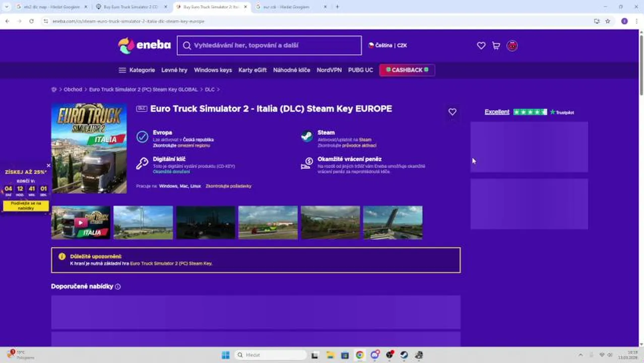Click omezení regionu link
Screen dimensions: 644x363
tap(194, 145)
